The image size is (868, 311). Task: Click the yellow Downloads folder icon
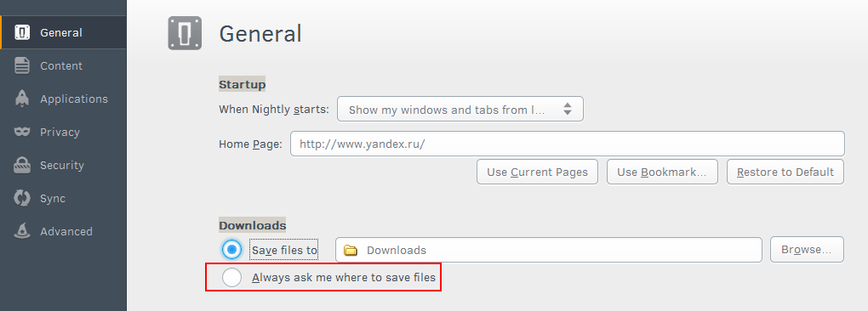tap(351, 250)
